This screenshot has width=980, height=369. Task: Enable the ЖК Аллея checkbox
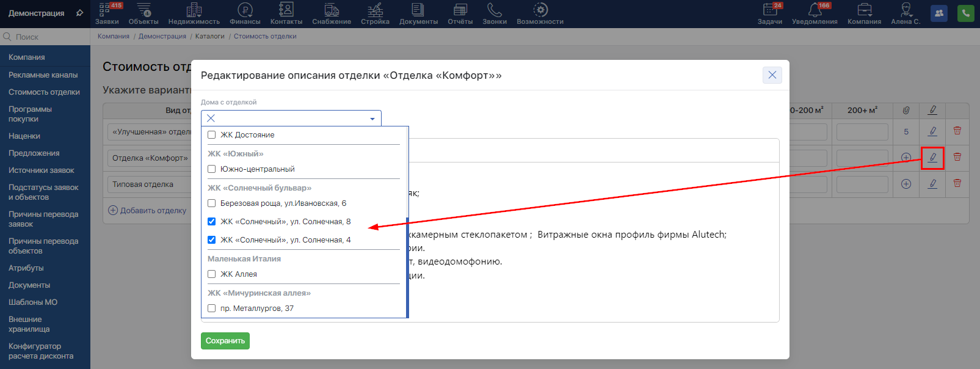(212, 274)
